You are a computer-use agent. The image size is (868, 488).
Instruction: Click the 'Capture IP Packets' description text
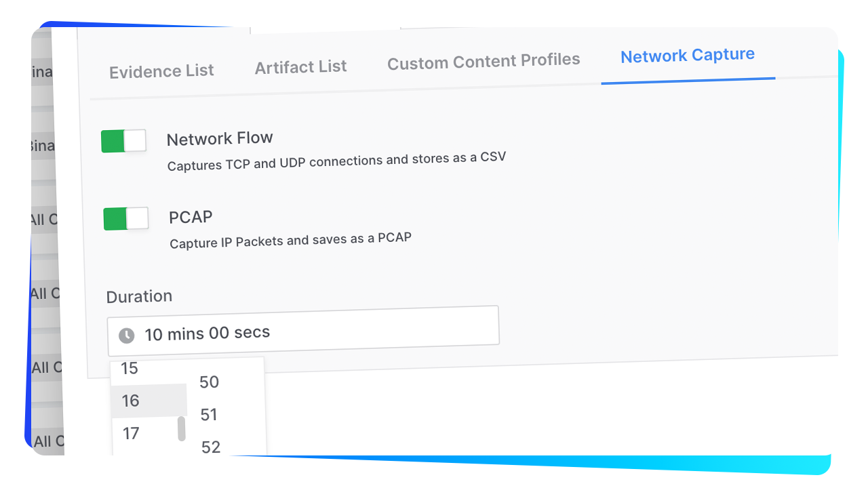(290, 241)
